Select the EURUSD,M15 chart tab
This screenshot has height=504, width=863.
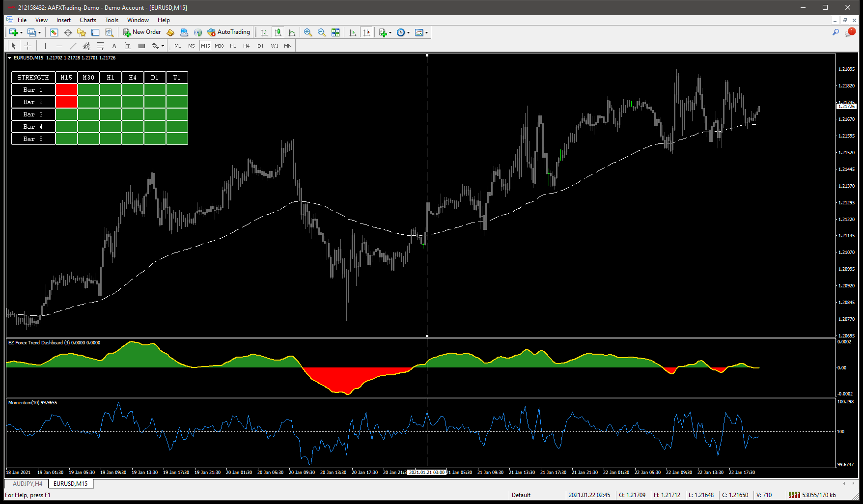tap(71, 484)
